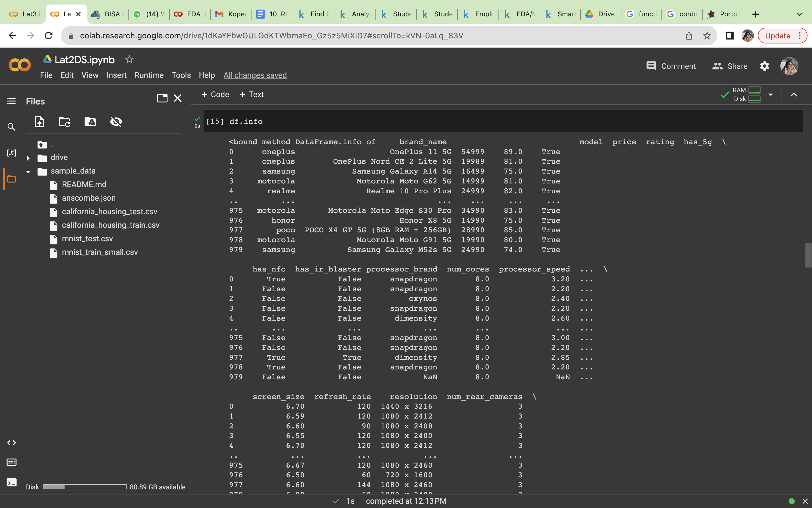The image size is (812, 508).
Task: Bookmark this page with the star
Action: [x=707, y=36]
